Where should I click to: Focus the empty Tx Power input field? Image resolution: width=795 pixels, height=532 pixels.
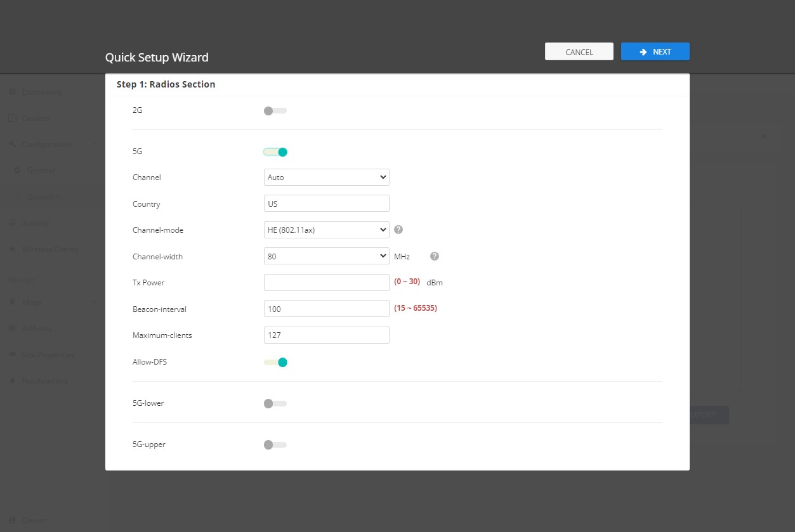click(326, 283)
